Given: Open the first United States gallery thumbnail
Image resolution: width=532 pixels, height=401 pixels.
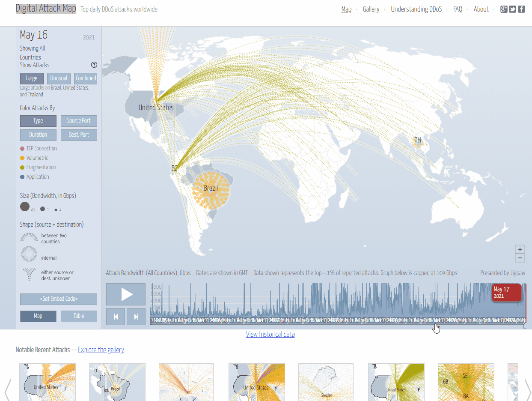Looking at the screenshot, I should tap(48, 382).
